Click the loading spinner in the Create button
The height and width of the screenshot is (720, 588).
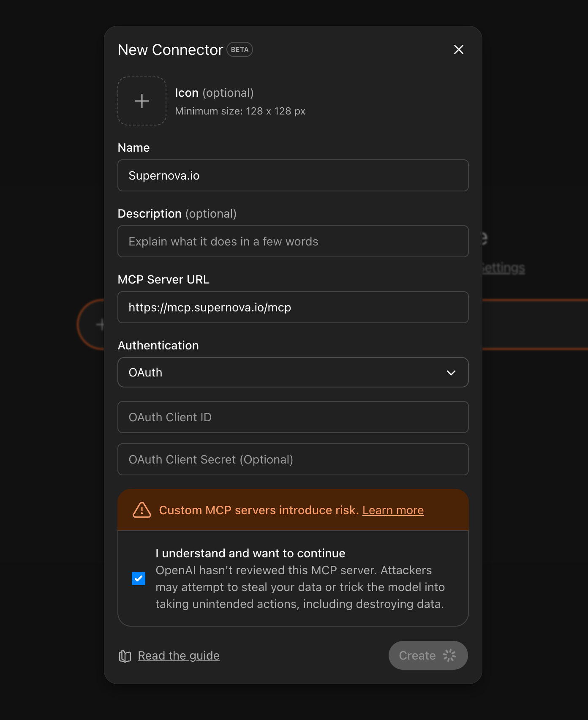[449, 655]
